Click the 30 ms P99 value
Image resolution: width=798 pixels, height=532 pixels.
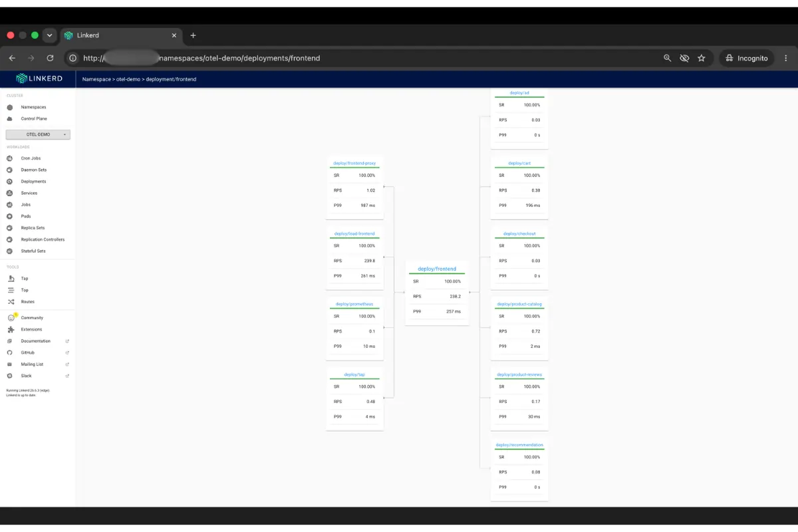[534, 417]
